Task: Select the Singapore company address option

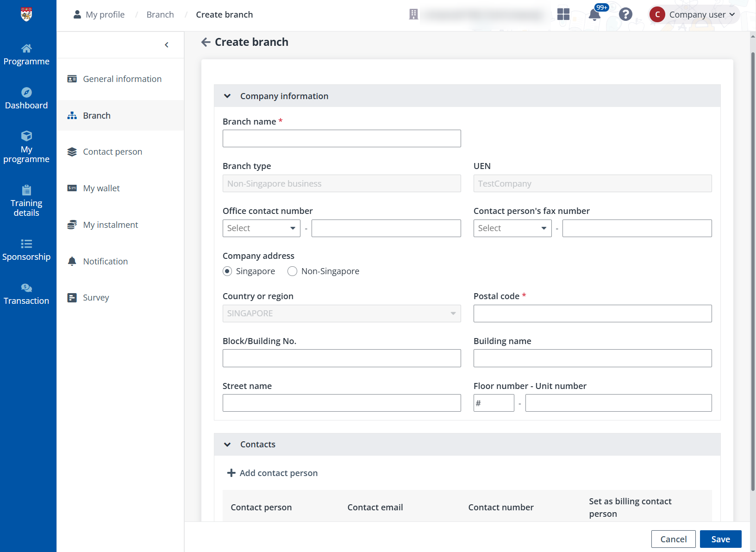Action: click(227, 271)
